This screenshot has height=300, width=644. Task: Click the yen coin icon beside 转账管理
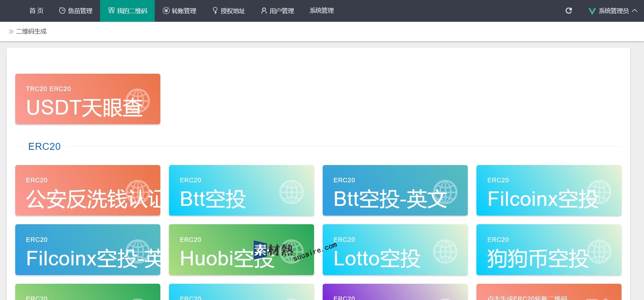[x=166, y=11]
